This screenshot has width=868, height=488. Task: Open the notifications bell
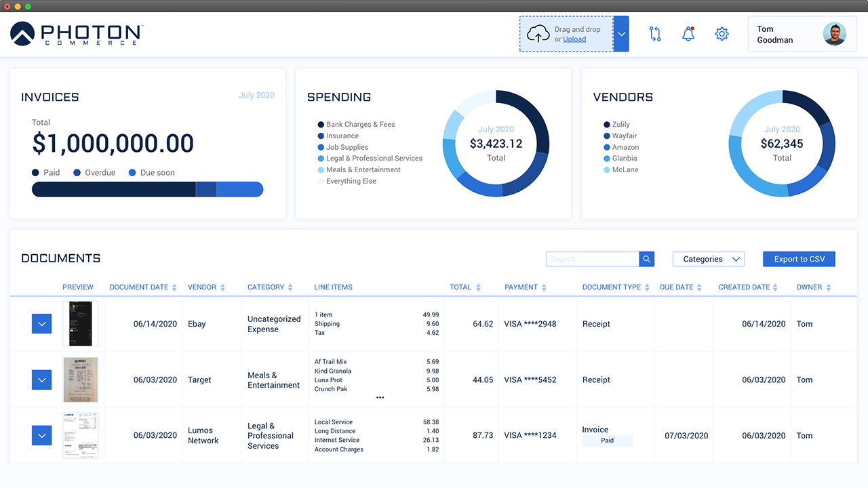(x=688, y=34)
